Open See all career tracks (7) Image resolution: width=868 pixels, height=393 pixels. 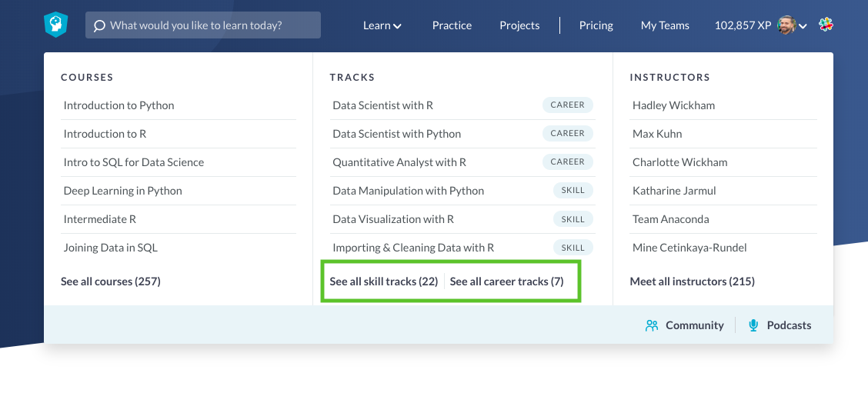(506, 281)
